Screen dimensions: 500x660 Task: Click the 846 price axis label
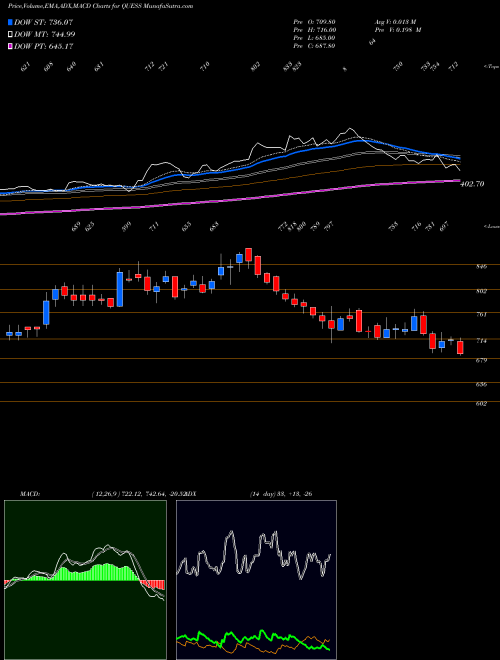pyautogui.click(x=481, y=266)
